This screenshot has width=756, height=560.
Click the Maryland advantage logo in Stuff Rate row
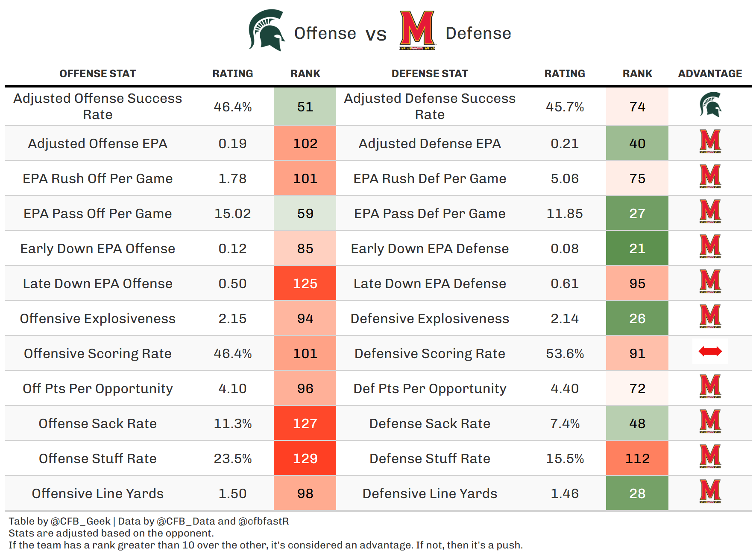click(710, 456)
